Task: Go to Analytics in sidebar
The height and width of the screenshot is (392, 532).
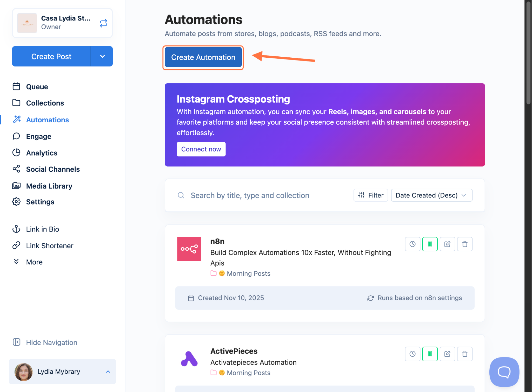Action: click(42, 153)
